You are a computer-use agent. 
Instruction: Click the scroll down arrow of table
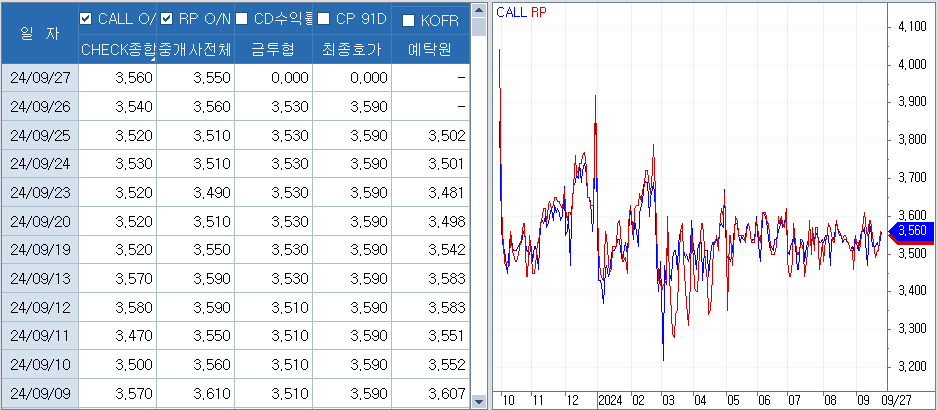pyautogui.click(x=478, y=401)
